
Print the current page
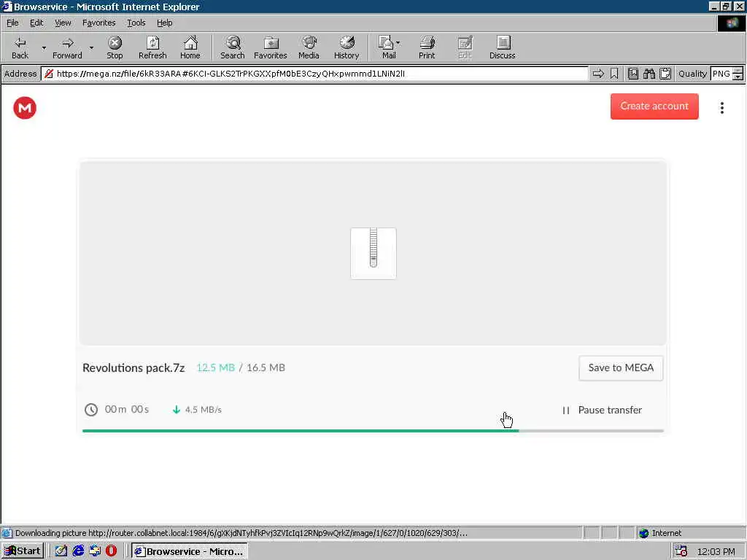point(427,47)
